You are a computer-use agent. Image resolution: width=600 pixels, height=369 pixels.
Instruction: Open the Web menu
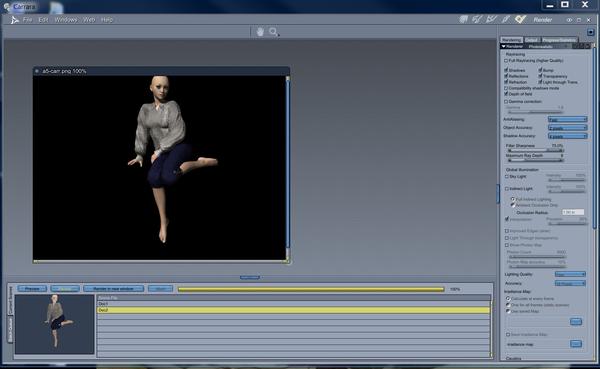click(89, 20)
